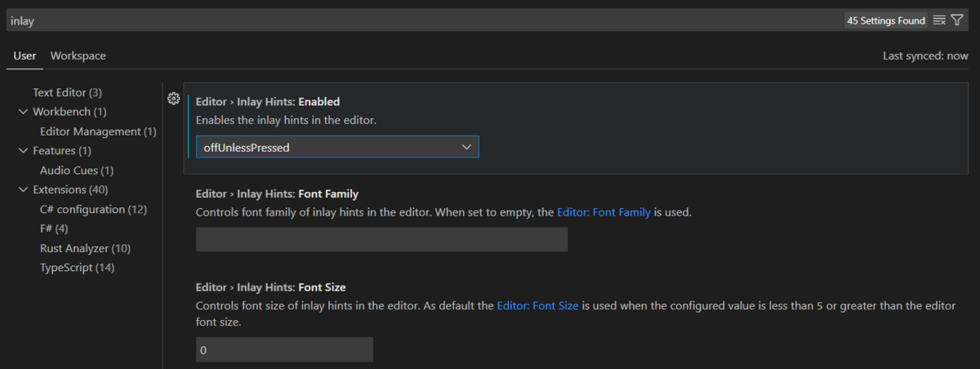Select Text Editor (3) in the tree

[67, 92]
